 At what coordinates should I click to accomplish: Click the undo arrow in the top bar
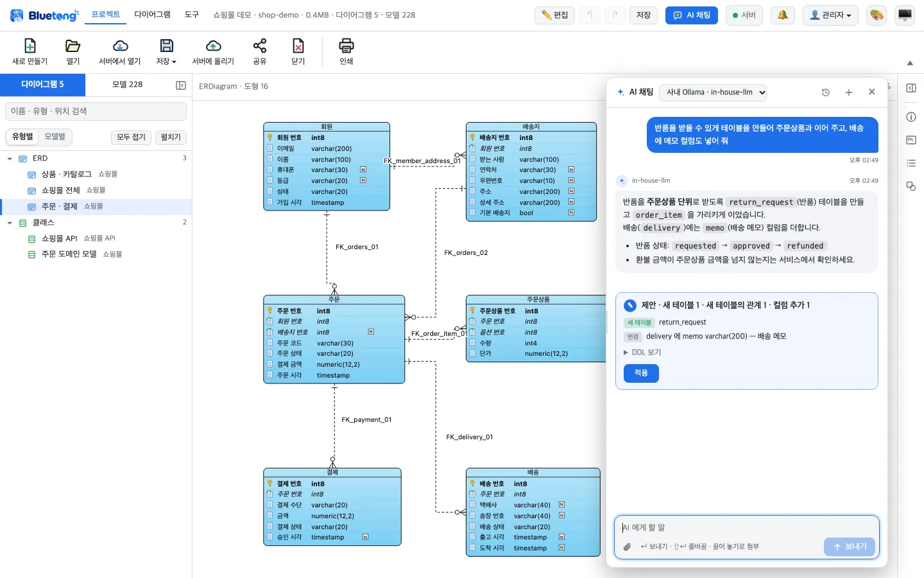click(x=590, y=15)
